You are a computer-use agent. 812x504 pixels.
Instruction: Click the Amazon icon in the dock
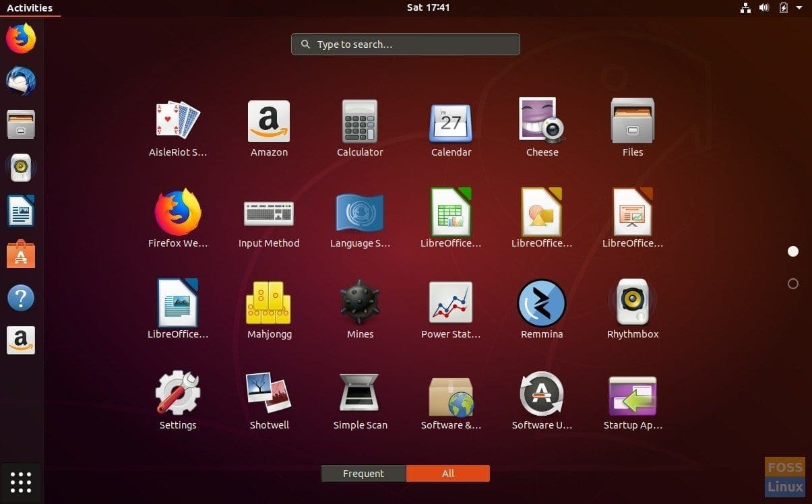coord(21,340)
